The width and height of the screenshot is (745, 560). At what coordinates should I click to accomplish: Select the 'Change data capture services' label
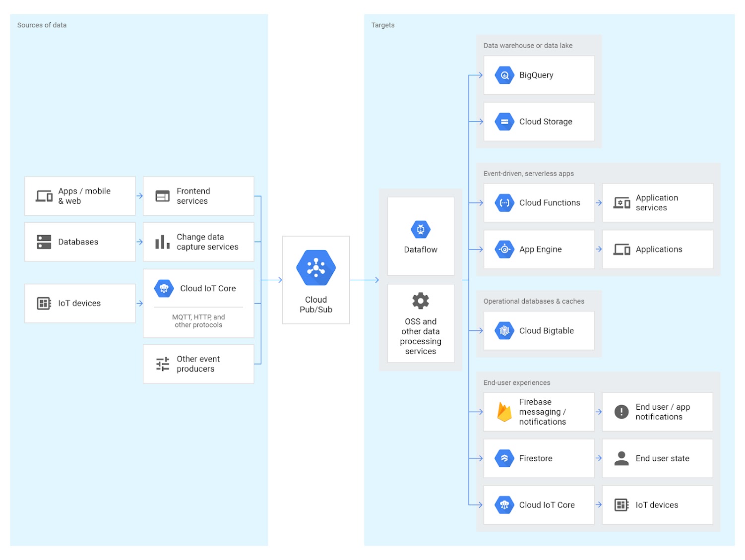[207, 242]
